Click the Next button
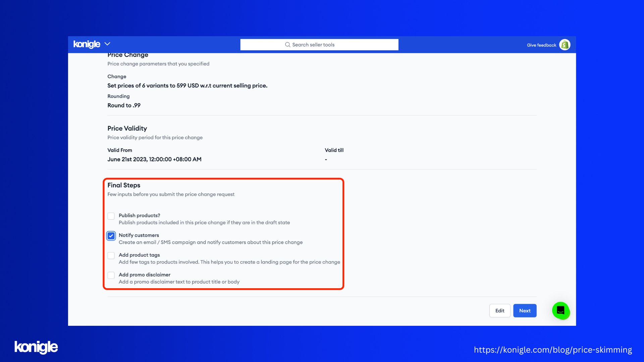Image resolution: width=644 pixels, height=362 pixels. 525,311
